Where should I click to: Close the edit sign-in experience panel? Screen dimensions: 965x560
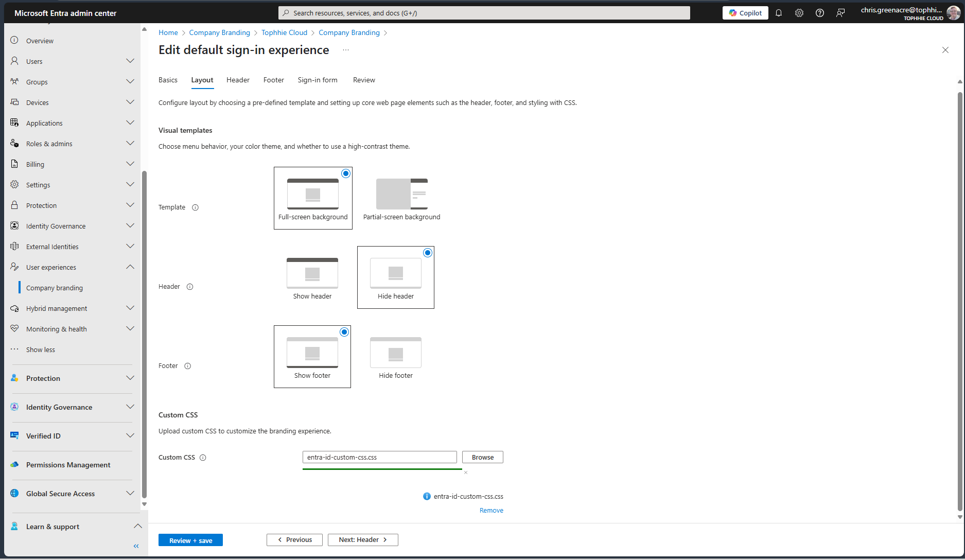[x=945, y=50]
